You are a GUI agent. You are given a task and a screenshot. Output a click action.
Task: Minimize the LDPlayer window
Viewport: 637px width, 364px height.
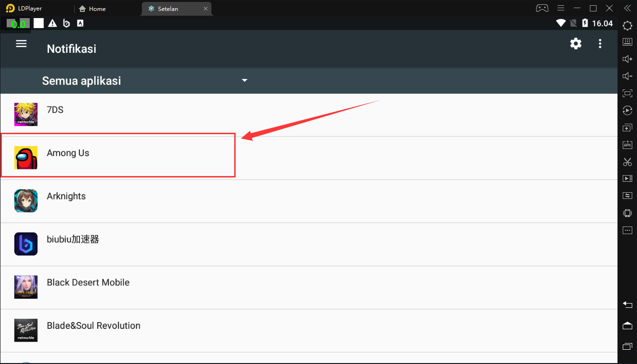click(577, 8)
